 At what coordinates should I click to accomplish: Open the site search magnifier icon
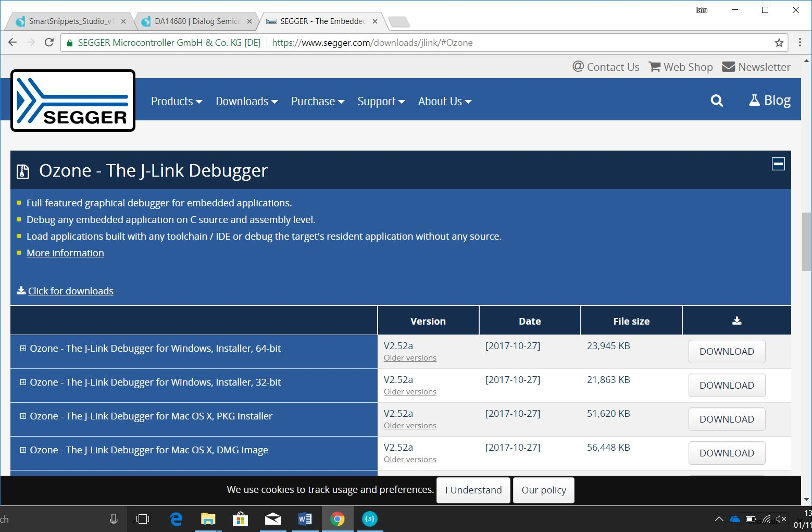(717, 101)
